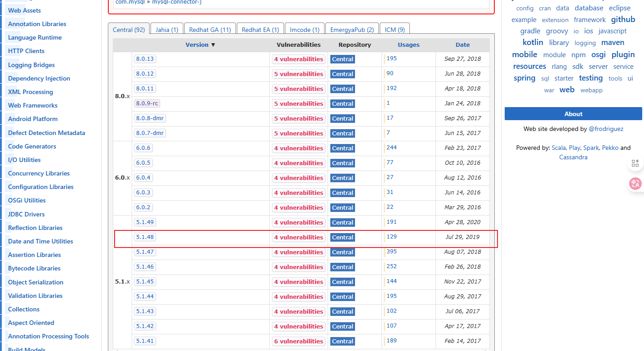Screen dimensions: 644x351
Task: Click the pink translate floating icon
Action: (x=635, y=183)
